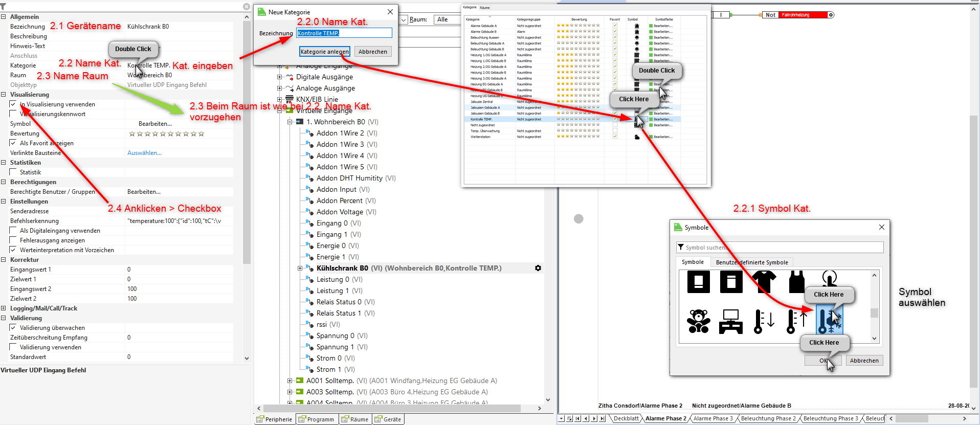
Task: Pick the t-shirt symbol in Symbole dialog
Action: pos(764,282)
